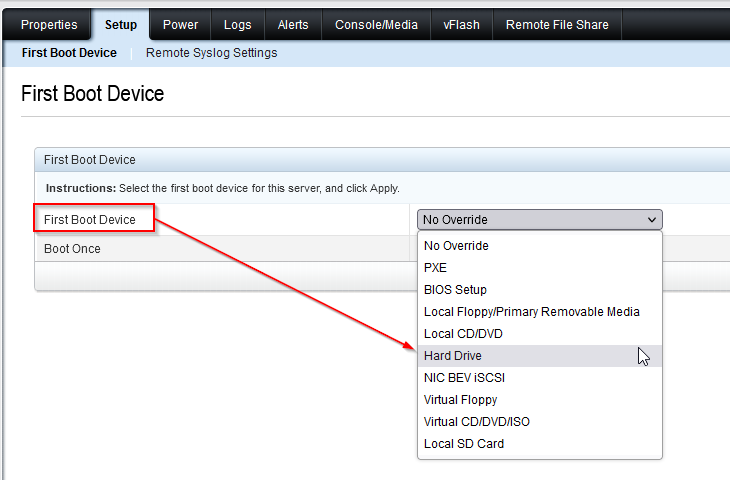Open Remote Syslog Settings sub-tab
The height and width of the screenshot is (480, 730).
tap(211, 53)
